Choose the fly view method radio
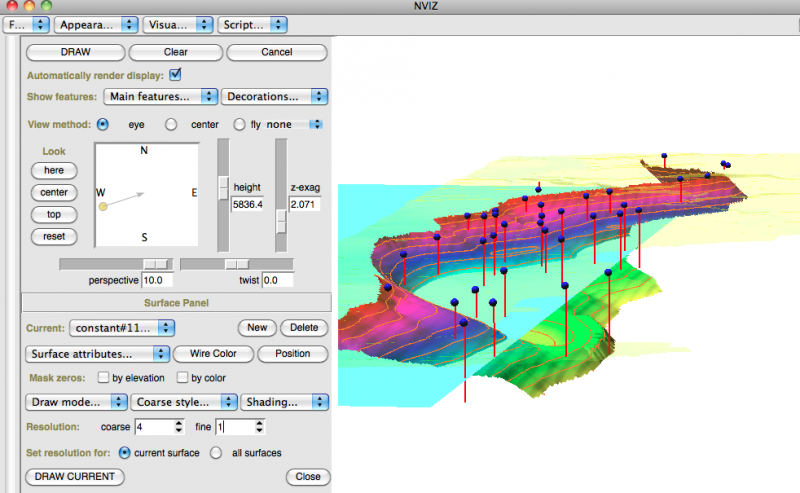The height and width of the screenshot is (493, 800). tap(239, 125)
